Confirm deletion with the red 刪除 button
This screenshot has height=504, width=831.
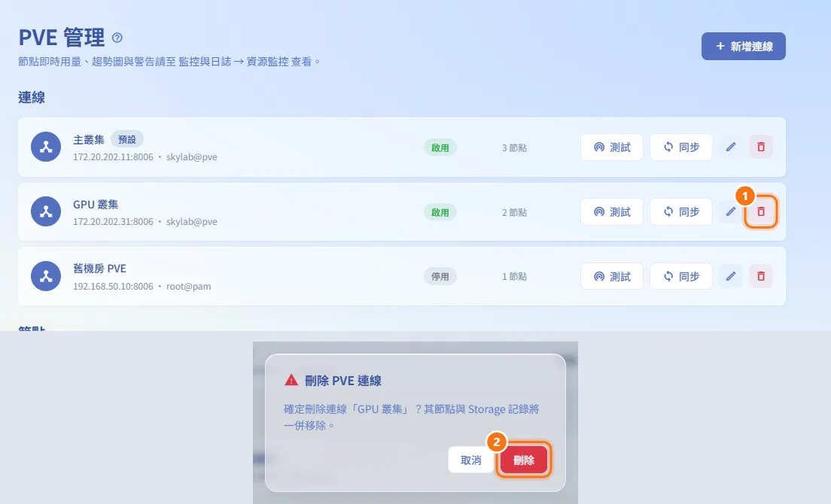[524, 460]
